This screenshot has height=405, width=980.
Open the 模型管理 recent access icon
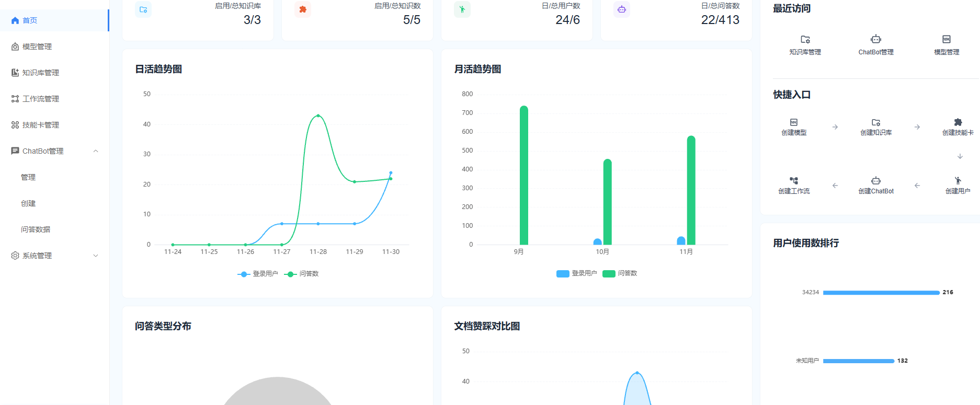[x=946, y=40]
